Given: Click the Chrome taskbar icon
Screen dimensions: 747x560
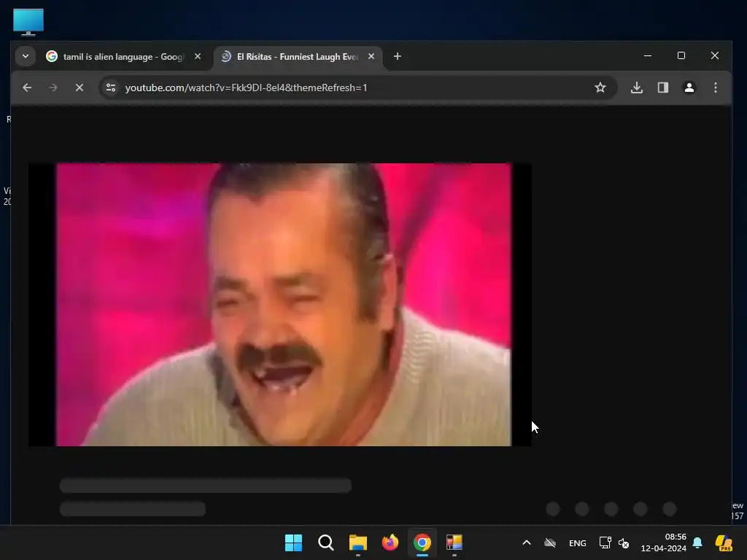Looking at the screenshot, I should pyautogui.click(x=422, y=542).
